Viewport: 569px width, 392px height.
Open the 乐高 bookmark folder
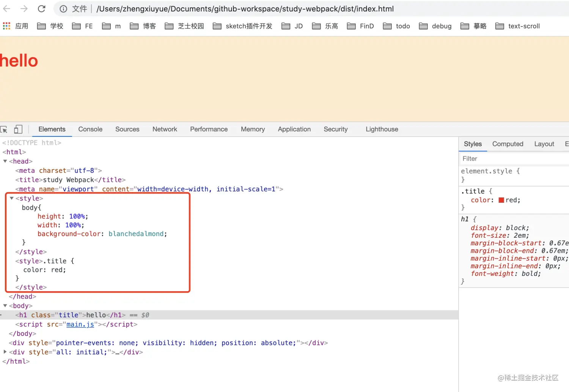click(325, 26)
